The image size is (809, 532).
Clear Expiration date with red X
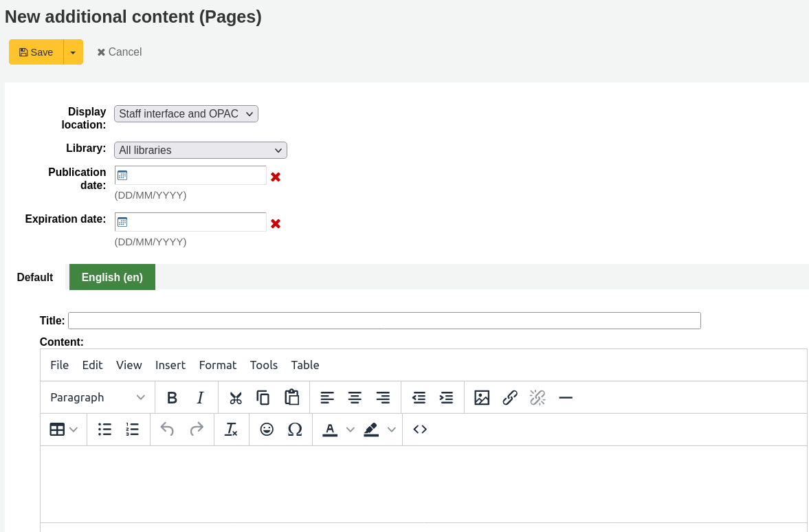(x=276, y=223)
